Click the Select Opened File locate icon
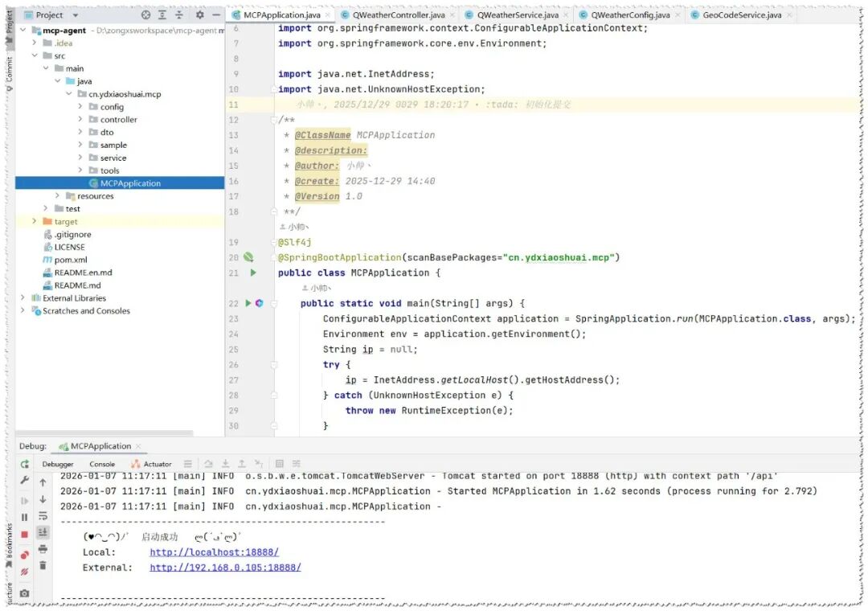 point(145,15)
